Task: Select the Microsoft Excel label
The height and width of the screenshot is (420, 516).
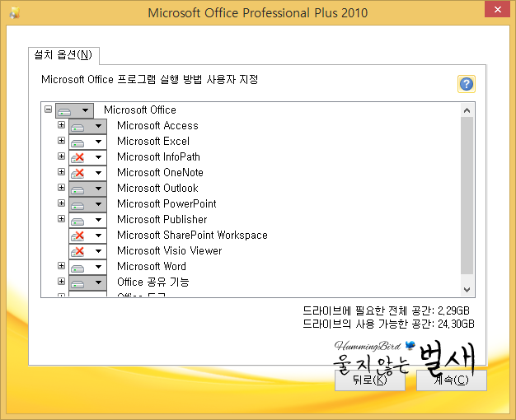Action: (x=153, y=141)
